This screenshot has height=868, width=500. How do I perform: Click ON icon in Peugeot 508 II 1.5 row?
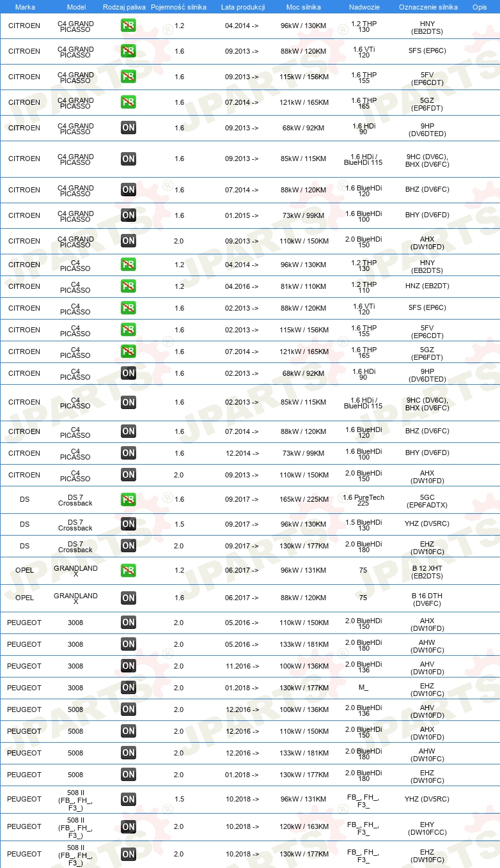(129, 799)
